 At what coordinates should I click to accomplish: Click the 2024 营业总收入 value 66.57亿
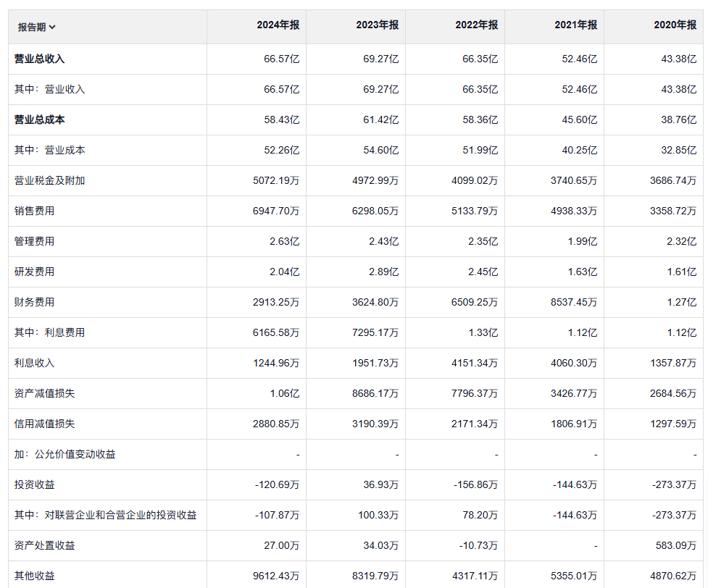(281, 59)
